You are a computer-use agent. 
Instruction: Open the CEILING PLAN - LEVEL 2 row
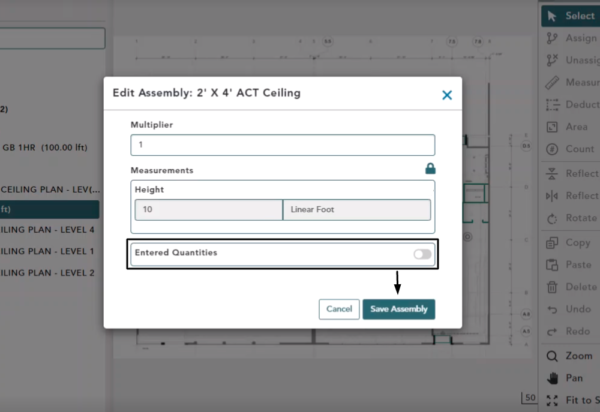47,273
